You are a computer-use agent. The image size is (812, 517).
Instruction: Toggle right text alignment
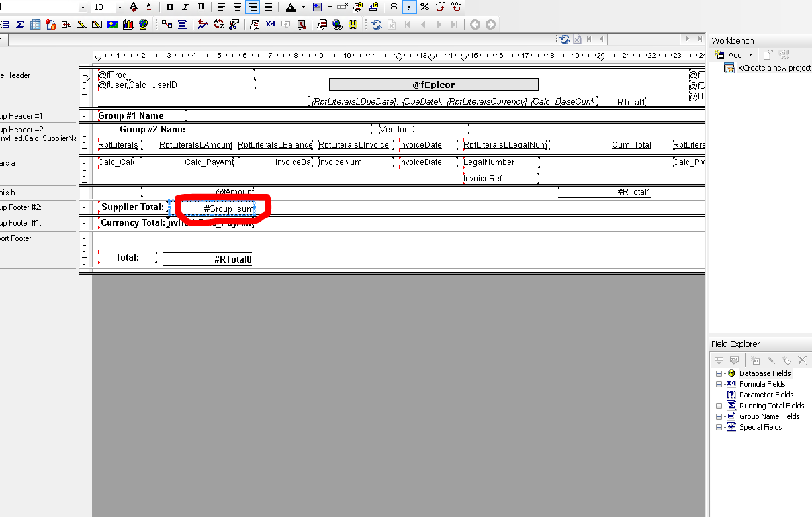pyautogui.click(x=253, y=7)
